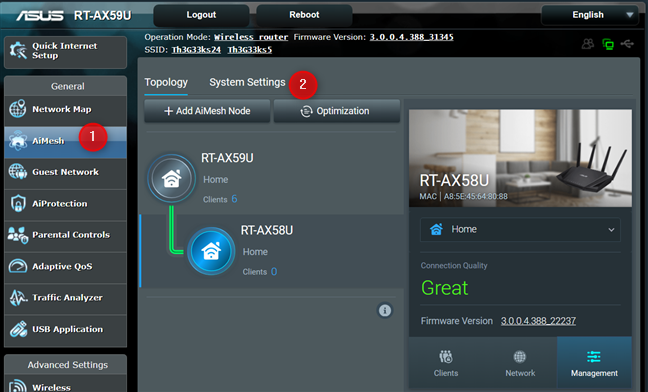This screenshot has width=648, height=392.
Task: Click the RT-AX59U clients count 6
Action: pyautogui.click(x=234, y=199)
